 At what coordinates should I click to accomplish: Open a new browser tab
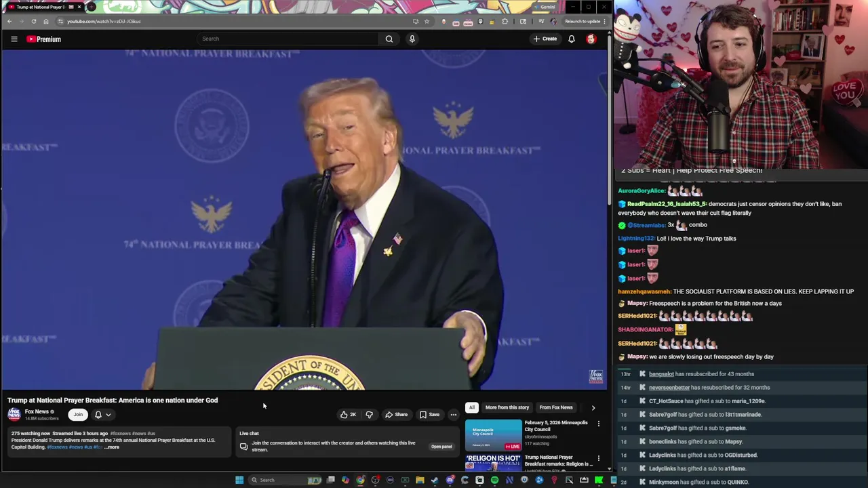92,7
